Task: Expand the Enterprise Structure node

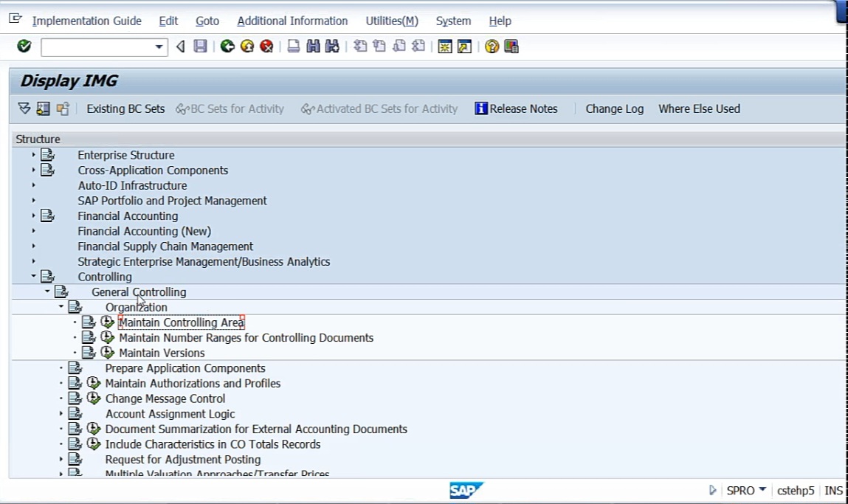Action: click(x=33, y=155)
